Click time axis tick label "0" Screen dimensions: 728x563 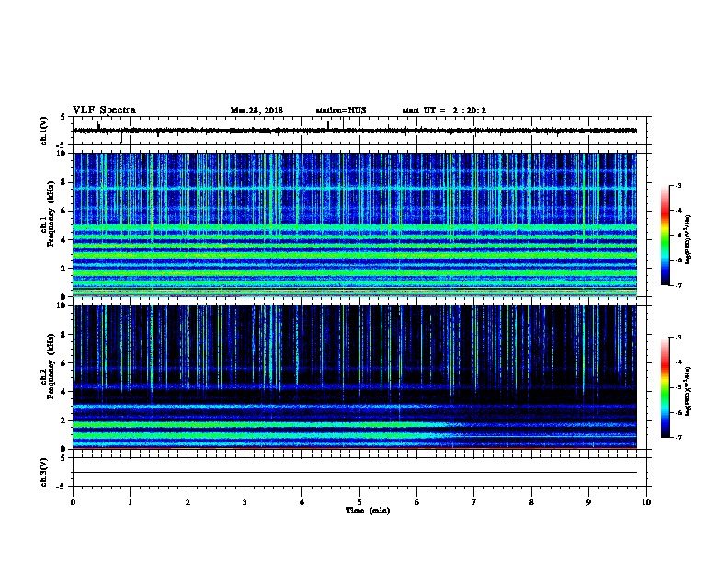click(73, 502)
